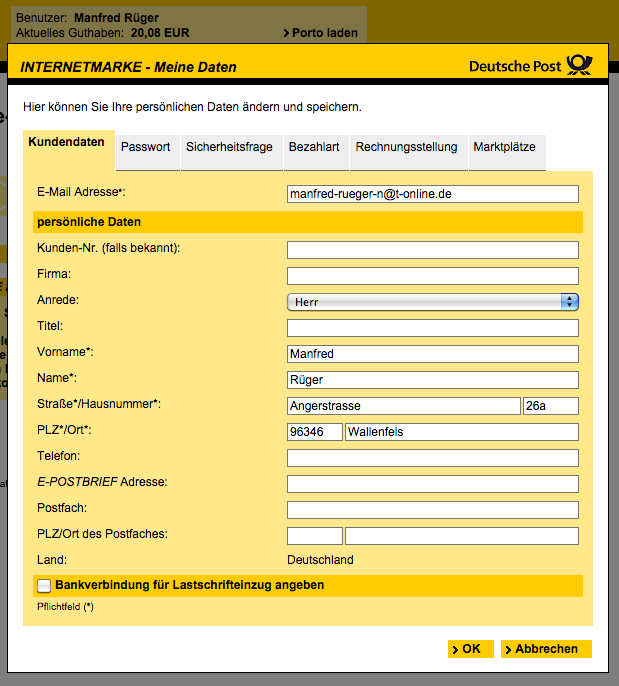Click into the E-Mail Adresse field
The width and height of the screenshot is (619, 686).
[432, 194]
